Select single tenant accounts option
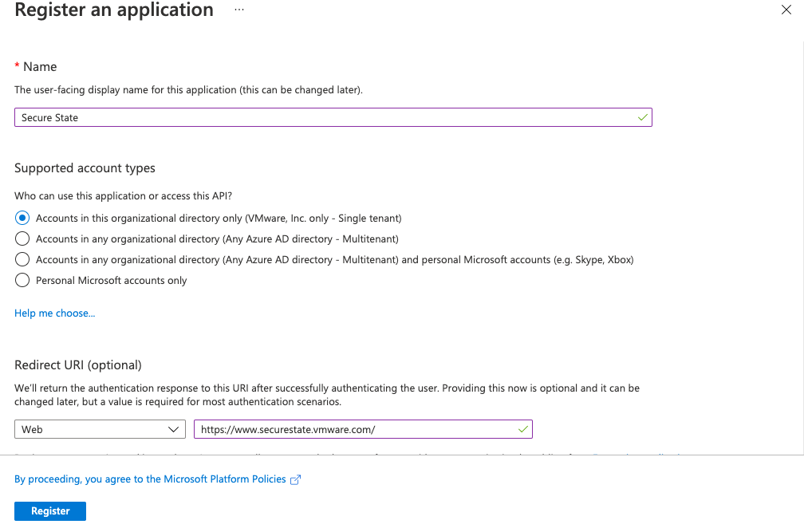Viewport: 804px width, 532px height. [22, 217]
